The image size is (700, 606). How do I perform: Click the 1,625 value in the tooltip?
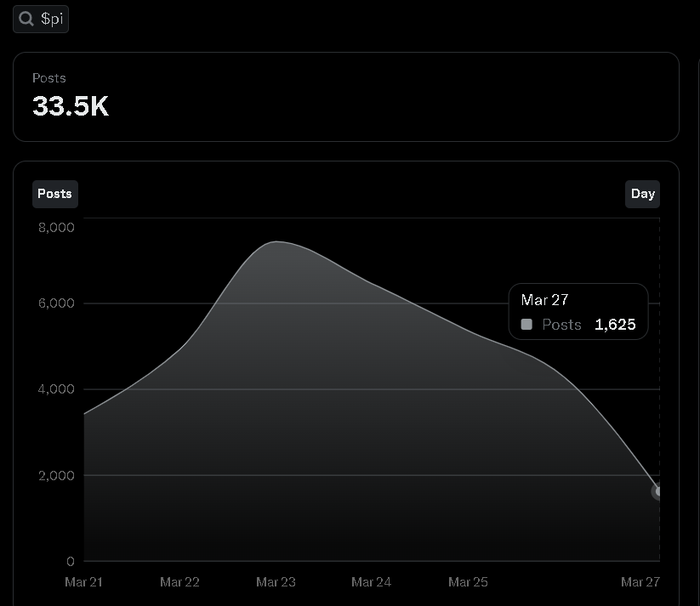[615, 325]
